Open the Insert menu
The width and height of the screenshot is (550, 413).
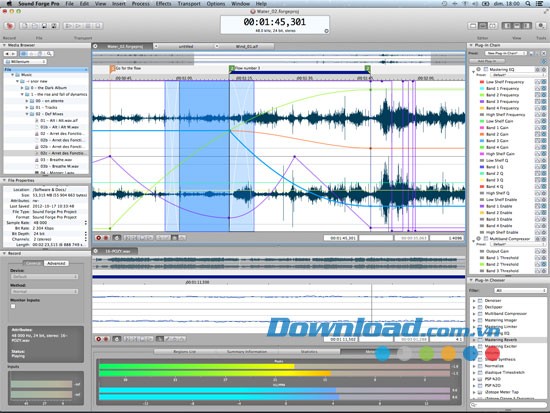[x=119, y=4]
